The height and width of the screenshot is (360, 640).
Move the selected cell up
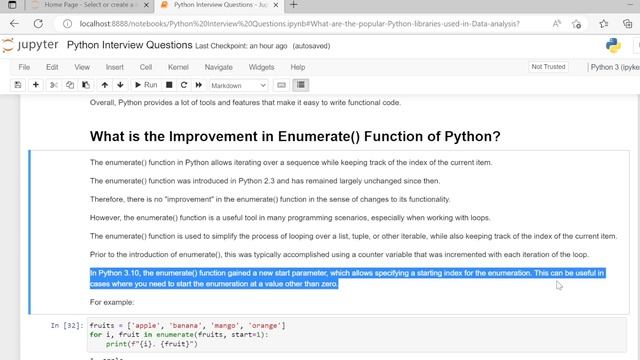104,85
